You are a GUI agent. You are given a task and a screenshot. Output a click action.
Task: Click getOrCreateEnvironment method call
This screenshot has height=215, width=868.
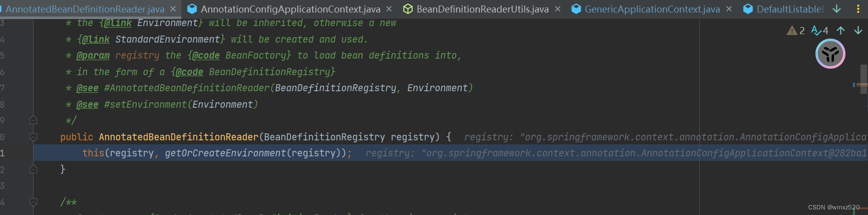pos(225,153)
